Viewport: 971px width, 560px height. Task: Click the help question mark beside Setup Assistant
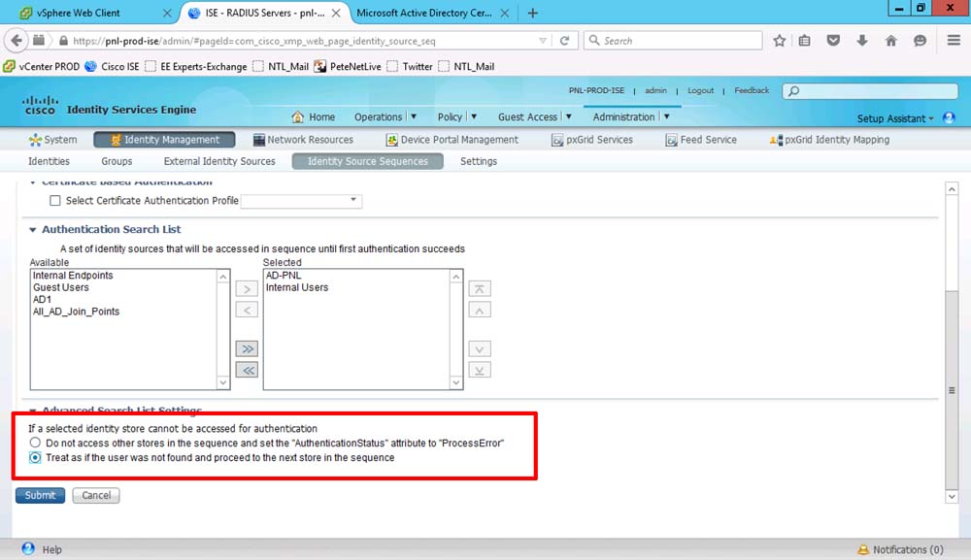click(949, 117)
